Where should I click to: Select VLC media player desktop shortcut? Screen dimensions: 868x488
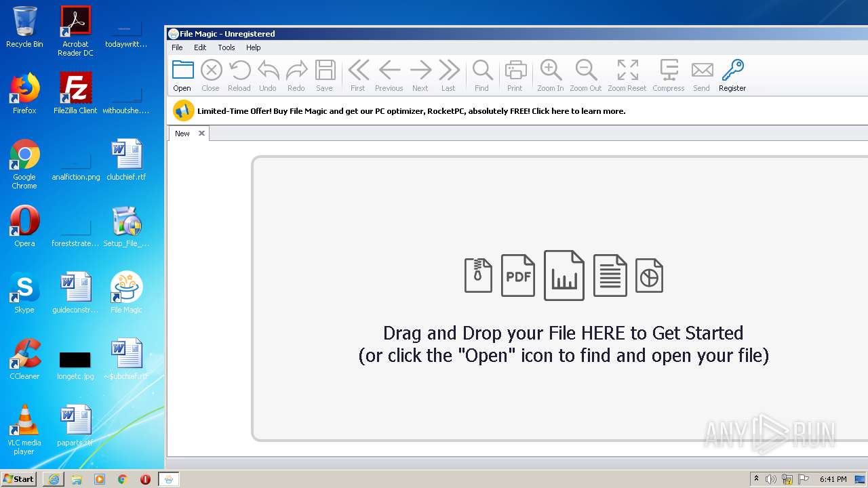point(24,430)
